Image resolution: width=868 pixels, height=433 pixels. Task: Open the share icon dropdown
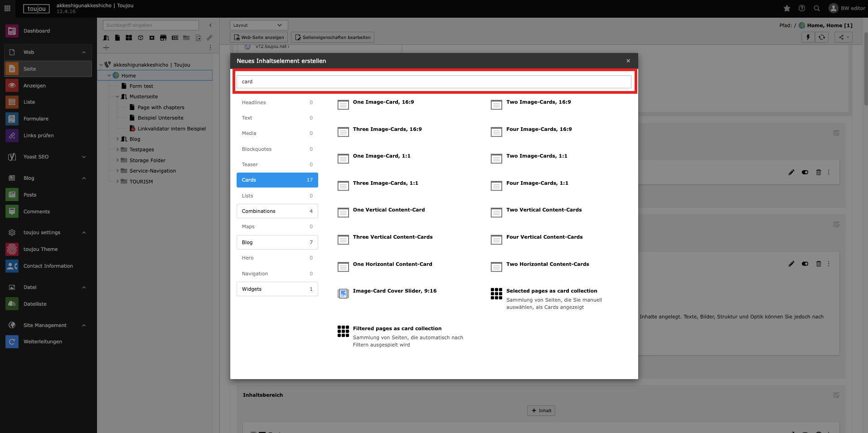[x=843, y=37]
